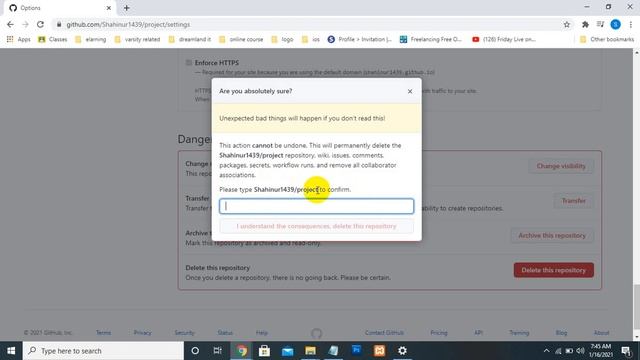Click the address bar URL
Screen dimensions: 640x360
[x=128, y=24]
